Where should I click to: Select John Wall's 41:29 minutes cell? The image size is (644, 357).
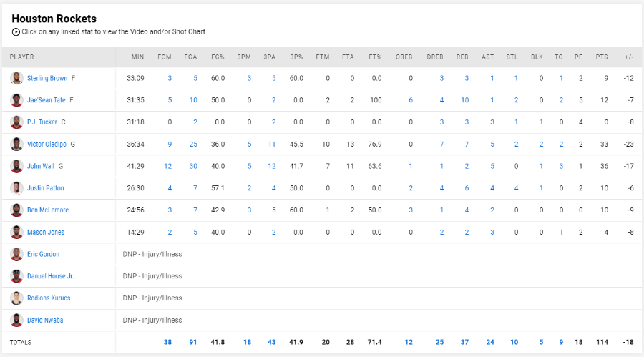point(135,166)
